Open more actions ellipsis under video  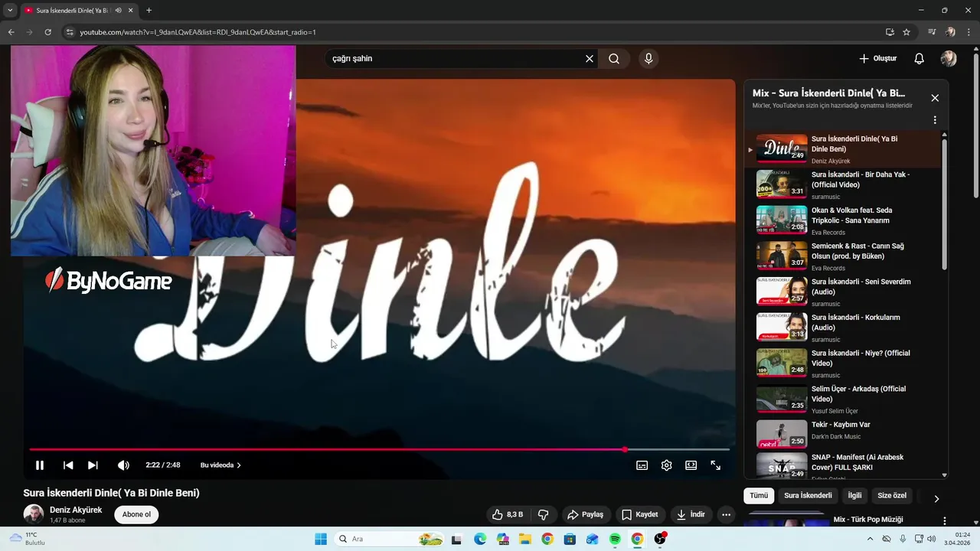(x=727, y=515)
